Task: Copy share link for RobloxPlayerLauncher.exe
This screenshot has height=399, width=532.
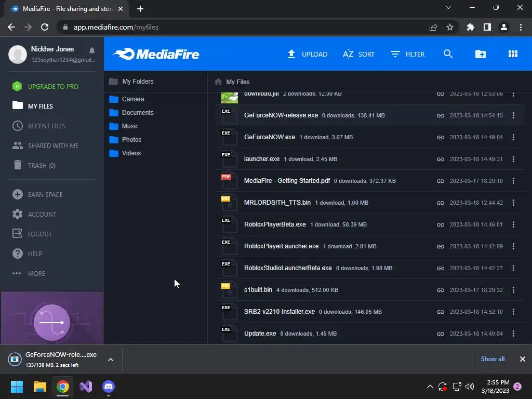Action: pyautogui.click(x=441, y=247)
